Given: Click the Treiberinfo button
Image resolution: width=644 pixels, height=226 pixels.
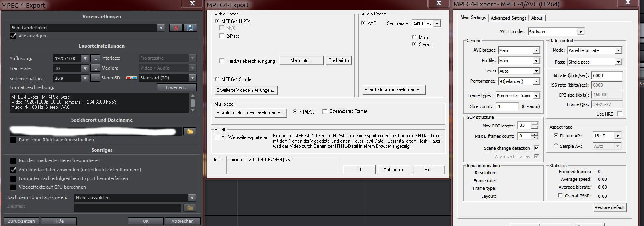Looking at the screenshot, I should (x=339, y=60).
